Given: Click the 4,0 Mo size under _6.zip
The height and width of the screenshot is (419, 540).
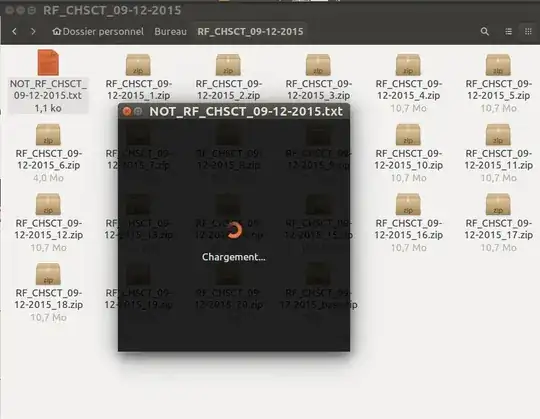Looking at the screenshot, I should [48, 178].
